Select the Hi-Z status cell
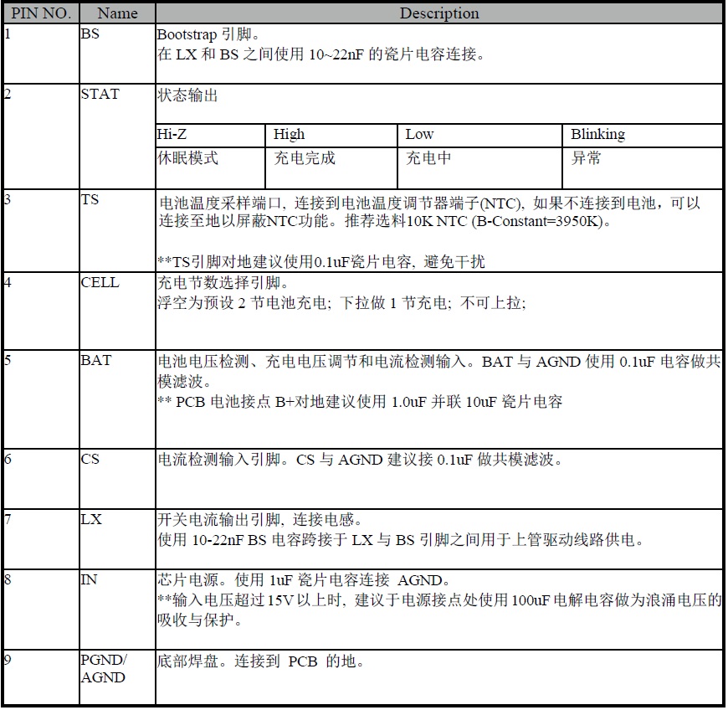 172,135
